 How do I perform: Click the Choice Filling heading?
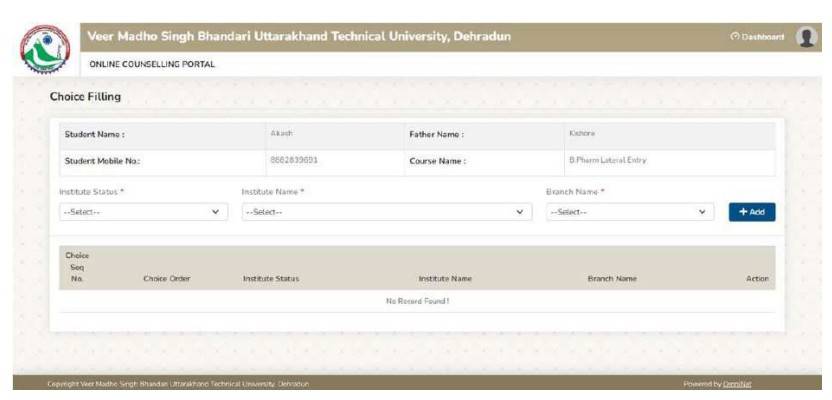point(85,97)
